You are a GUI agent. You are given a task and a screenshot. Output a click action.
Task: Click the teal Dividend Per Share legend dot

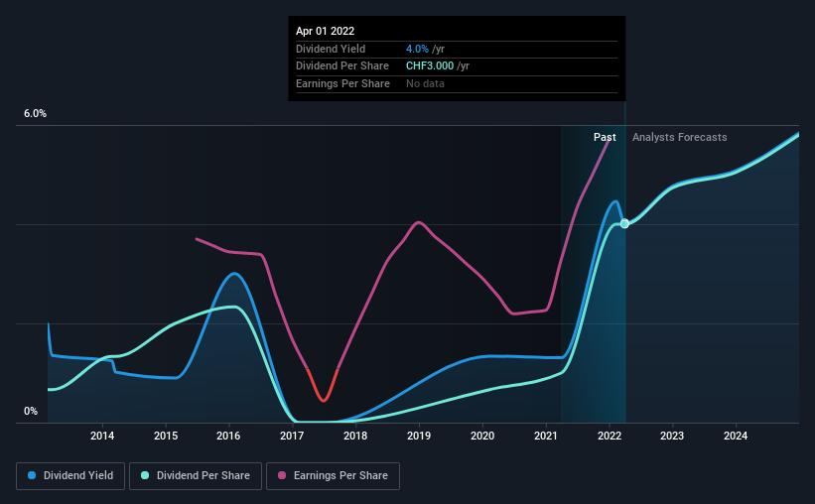[145, 475]
